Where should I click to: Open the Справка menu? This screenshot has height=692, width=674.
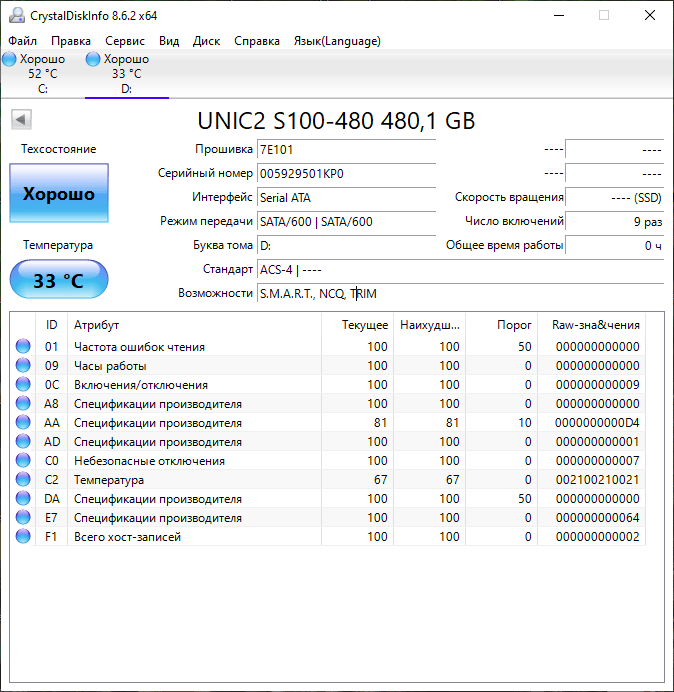point(256,41)
